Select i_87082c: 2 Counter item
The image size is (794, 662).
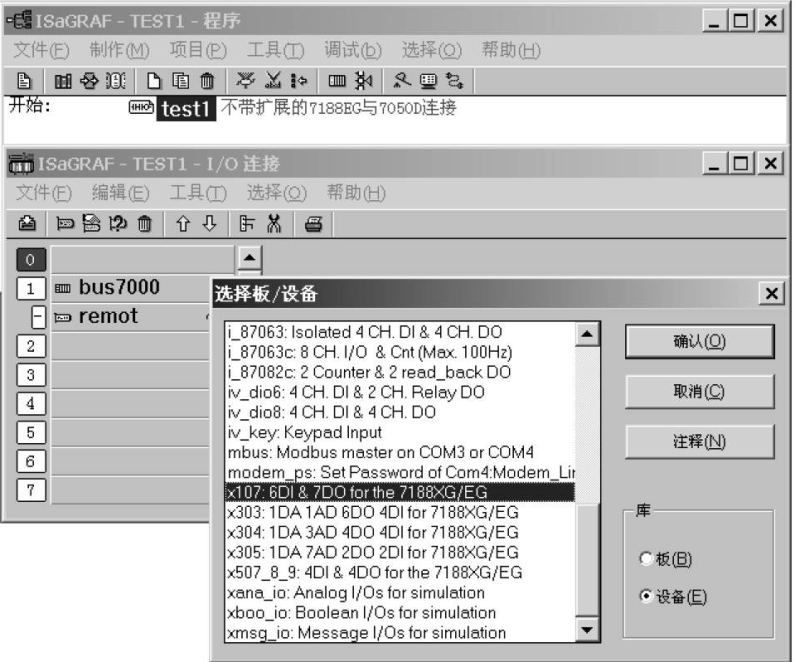tap(400, 372)
